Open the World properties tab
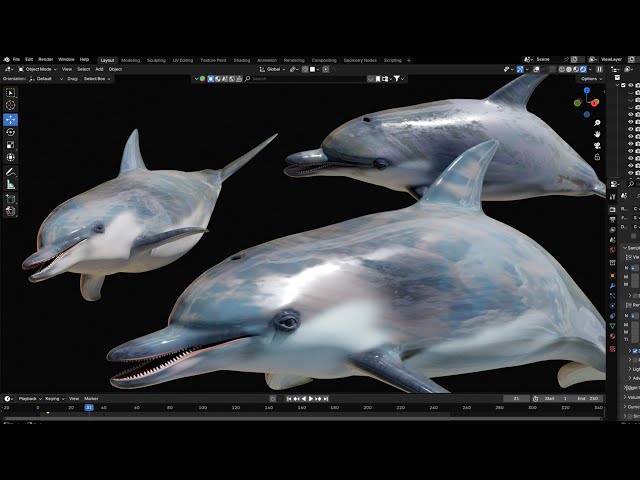The height and width of the screenshot is (480, 640). pos(612,250)
